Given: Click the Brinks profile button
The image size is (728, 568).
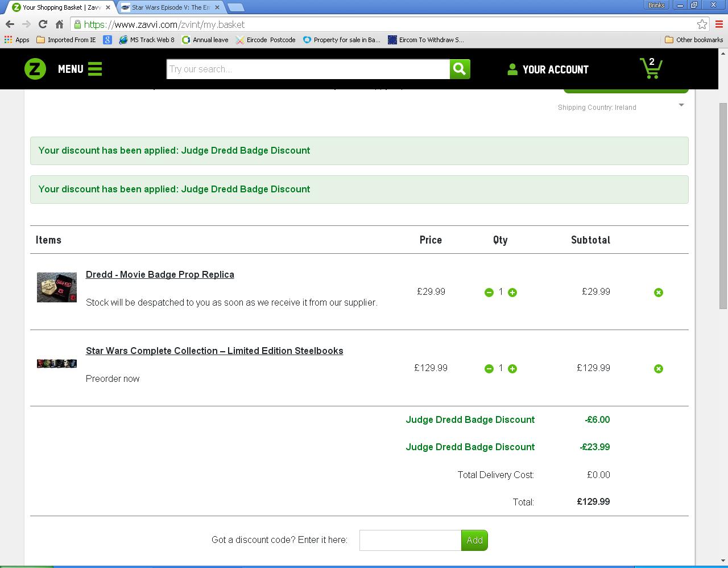Looking at the screenshot, I should [x=656, y=5].
